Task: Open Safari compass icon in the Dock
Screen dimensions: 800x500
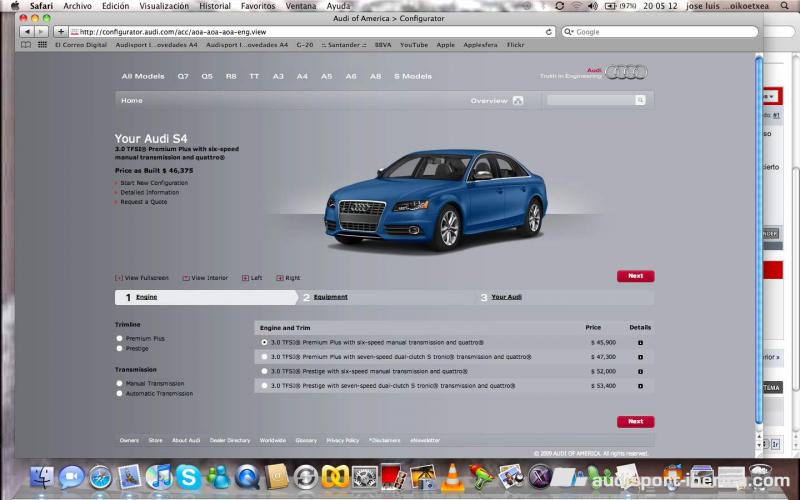Action: tap(101, 478)
